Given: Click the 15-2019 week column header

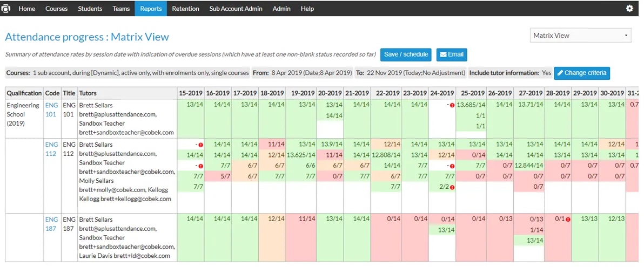Looking at the screenshot, I should pos(191,93).
